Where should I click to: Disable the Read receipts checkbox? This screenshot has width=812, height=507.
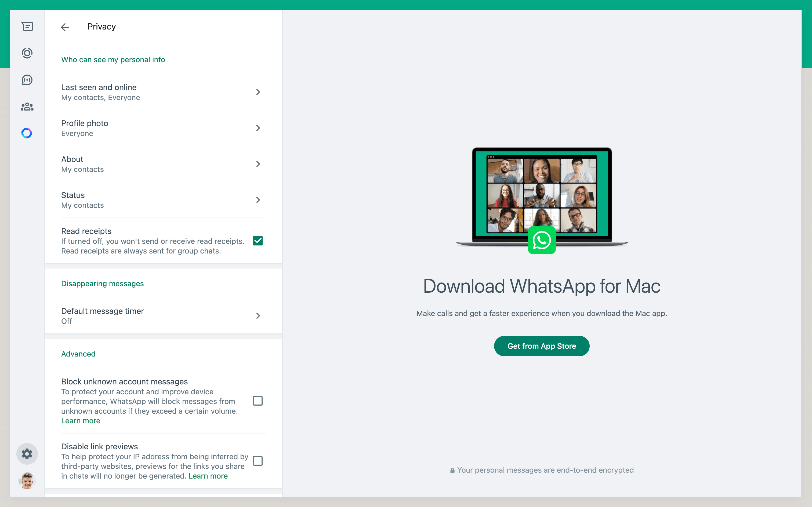click(258, 241)
